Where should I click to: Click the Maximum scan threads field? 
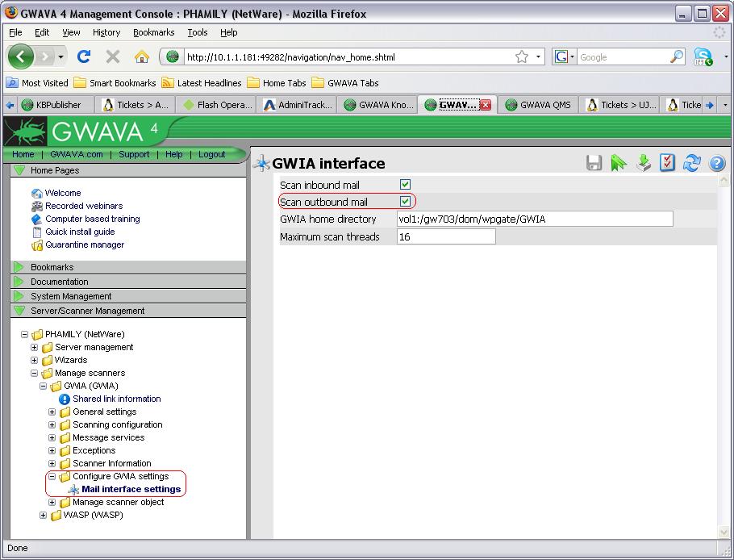point(445,236)
